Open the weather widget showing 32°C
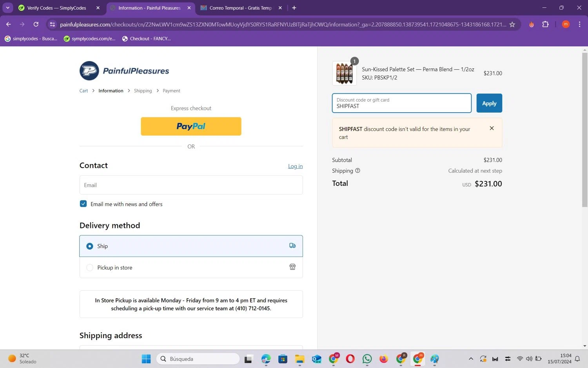Screen dimensions: 588x368 [x=22, y=359]
